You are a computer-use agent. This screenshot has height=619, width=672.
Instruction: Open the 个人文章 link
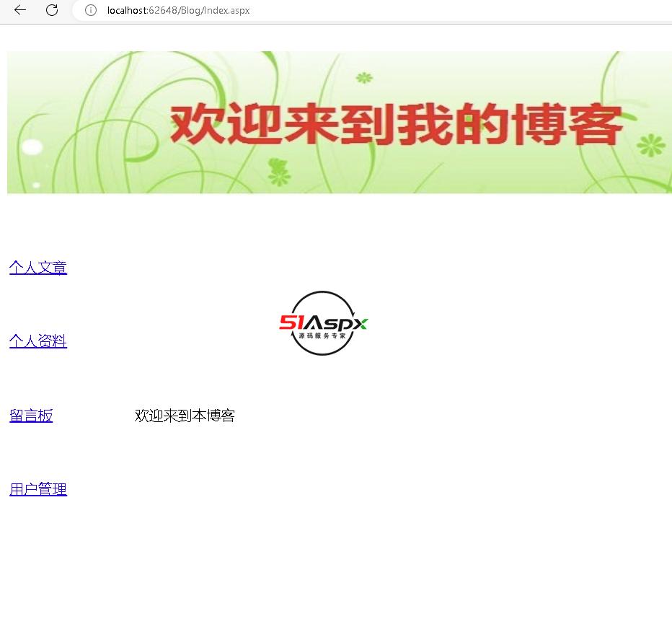click(38, 268)
